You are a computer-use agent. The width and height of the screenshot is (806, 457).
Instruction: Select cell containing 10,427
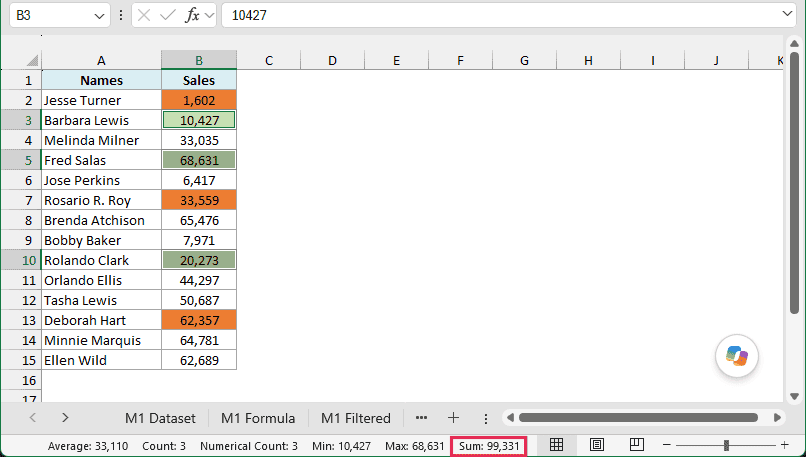(199, 120)
